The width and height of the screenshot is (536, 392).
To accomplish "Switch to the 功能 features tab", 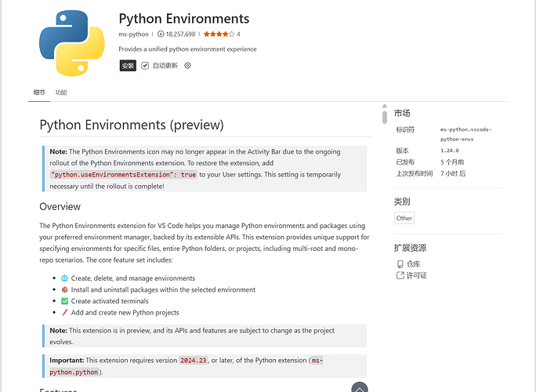I will coord(61,93).
